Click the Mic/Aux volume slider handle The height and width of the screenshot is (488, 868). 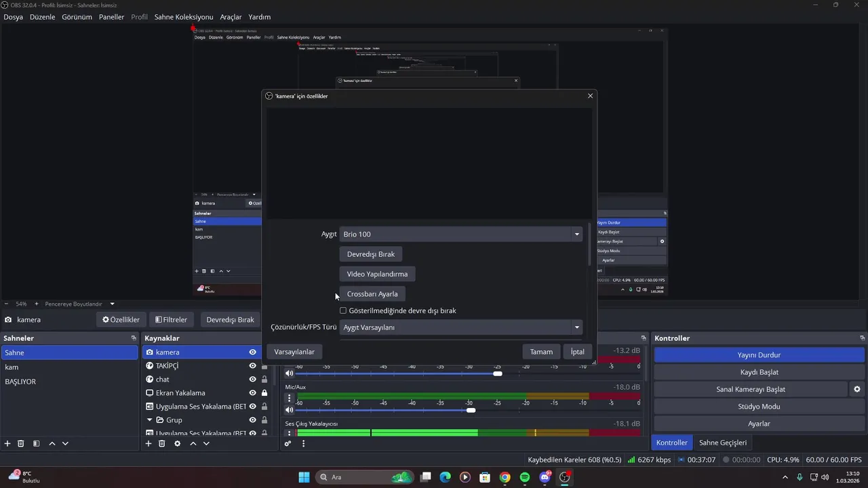(x=471, y=410)
